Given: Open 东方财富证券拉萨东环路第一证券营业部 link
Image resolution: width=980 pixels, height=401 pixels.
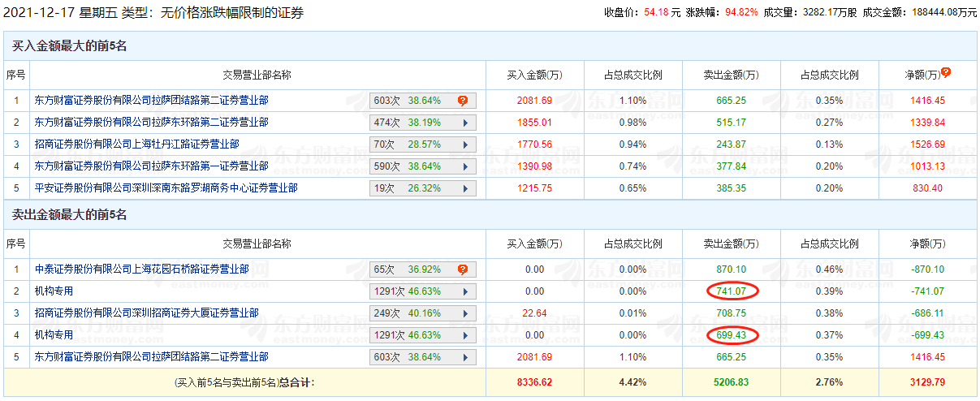Looking at the screenshot, I should (x=151, y=166).
